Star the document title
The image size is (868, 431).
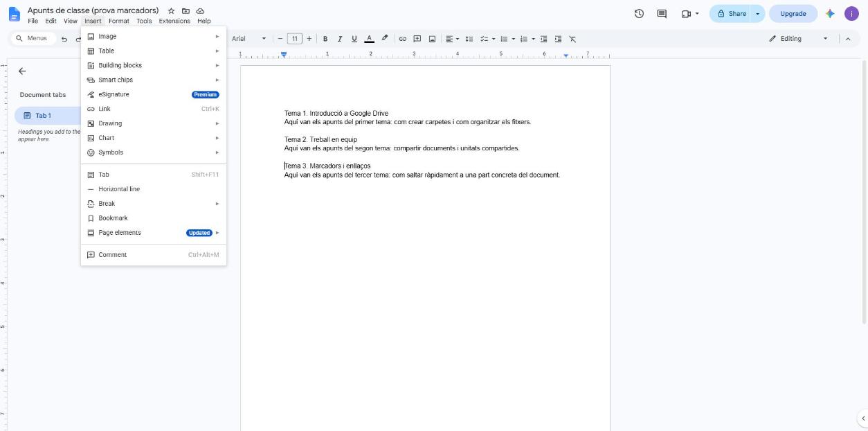coord(171,10)
